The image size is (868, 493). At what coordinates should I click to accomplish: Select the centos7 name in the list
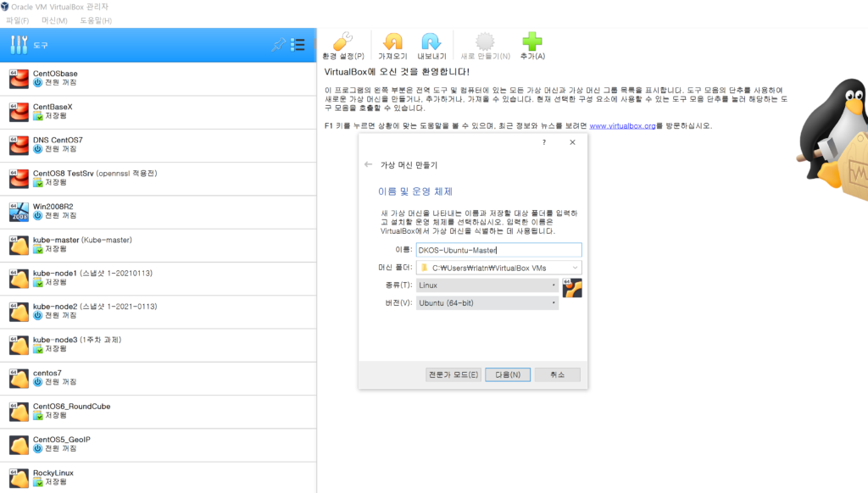[x=47, y=373]
